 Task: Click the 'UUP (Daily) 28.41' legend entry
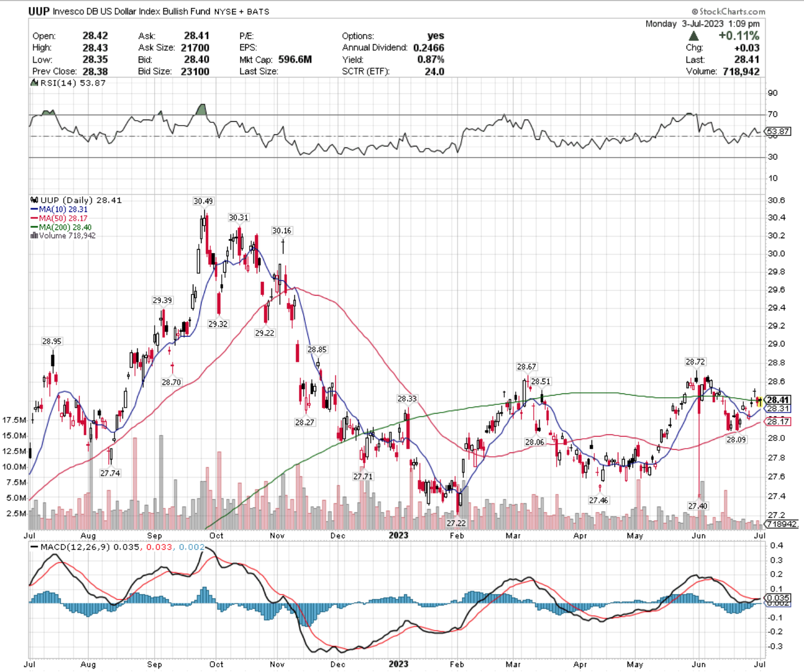pyautogui.click(x=81, y=200)
